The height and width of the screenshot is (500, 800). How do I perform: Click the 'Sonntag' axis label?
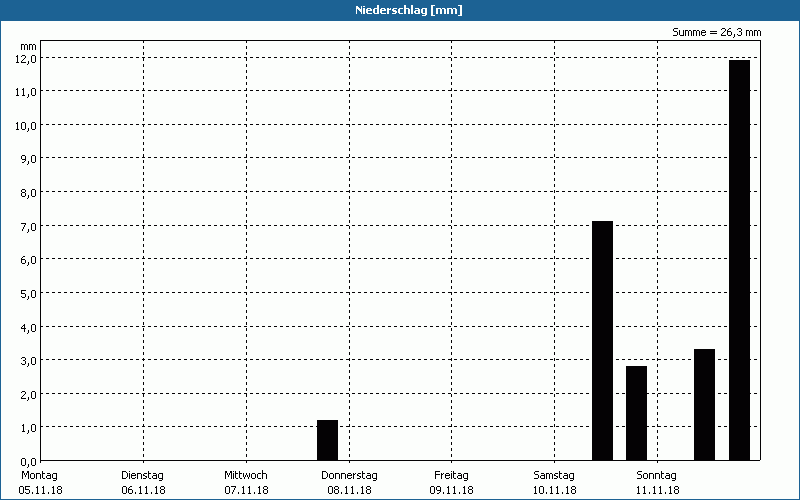click(x=657, y=476)
